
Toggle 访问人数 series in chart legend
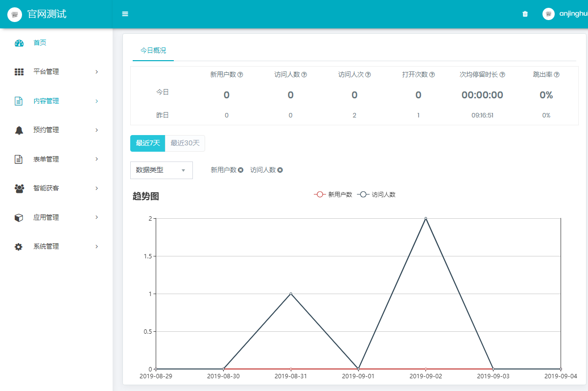[x=376, y=194]
